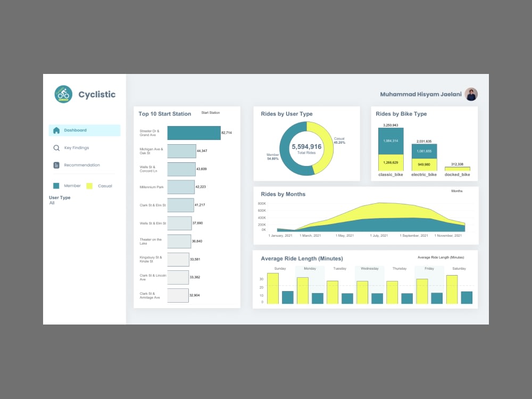
Task: Click the classic_bike stacked bar
Action: point(390,149)
